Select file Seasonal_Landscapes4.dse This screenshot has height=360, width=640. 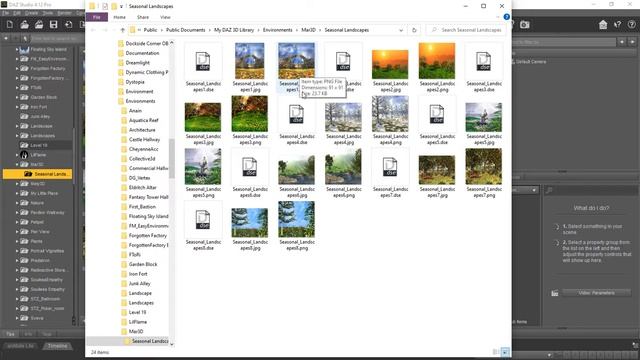pos(297,120)
